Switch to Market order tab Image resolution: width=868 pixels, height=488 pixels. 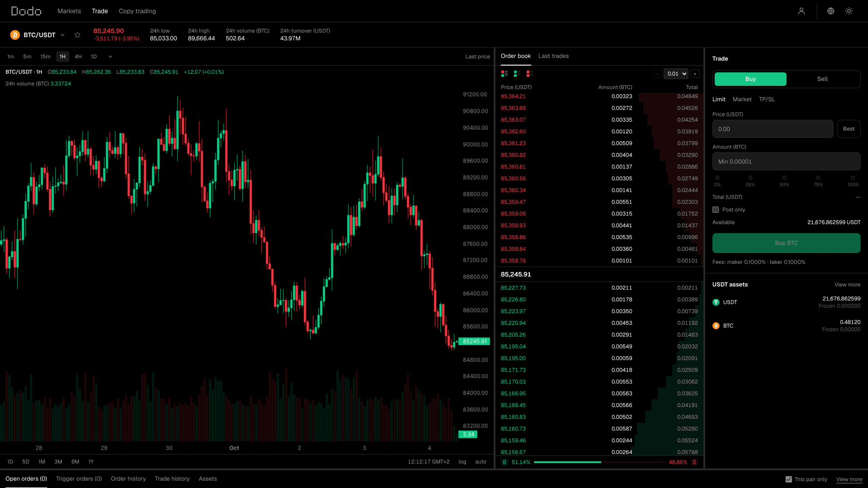click(742, 99)
